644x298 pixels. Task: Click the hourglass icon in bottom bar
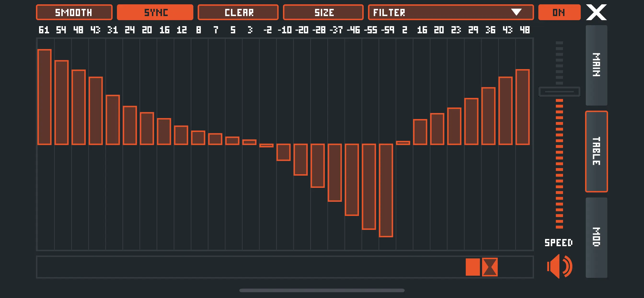pos(489,267)
